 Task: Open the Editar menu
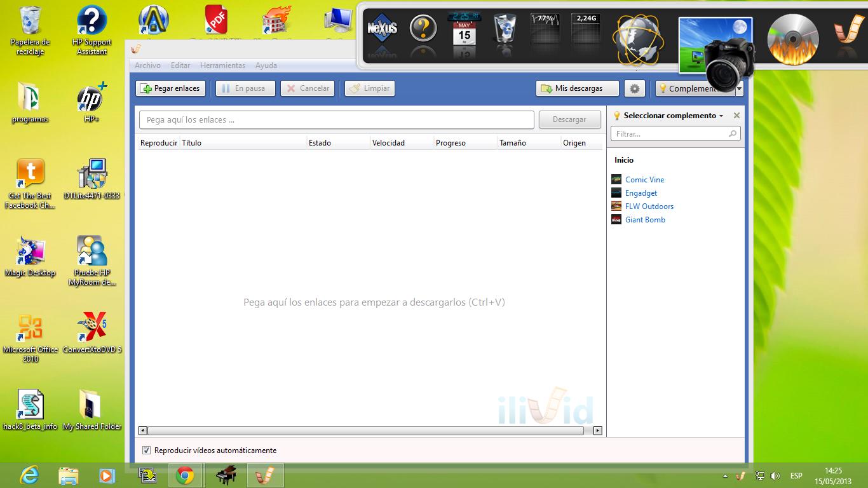tap(180, 65)
